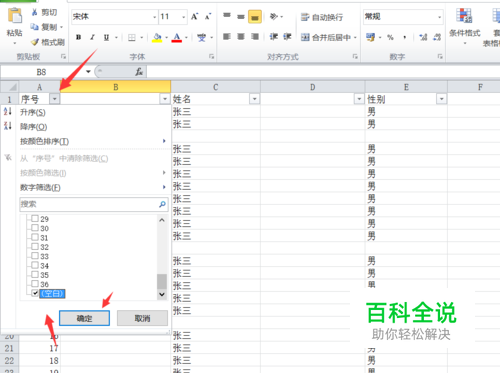500x373 pixels.
Task: Click the insert function fx icon
Action: click(x=139, y=72)
